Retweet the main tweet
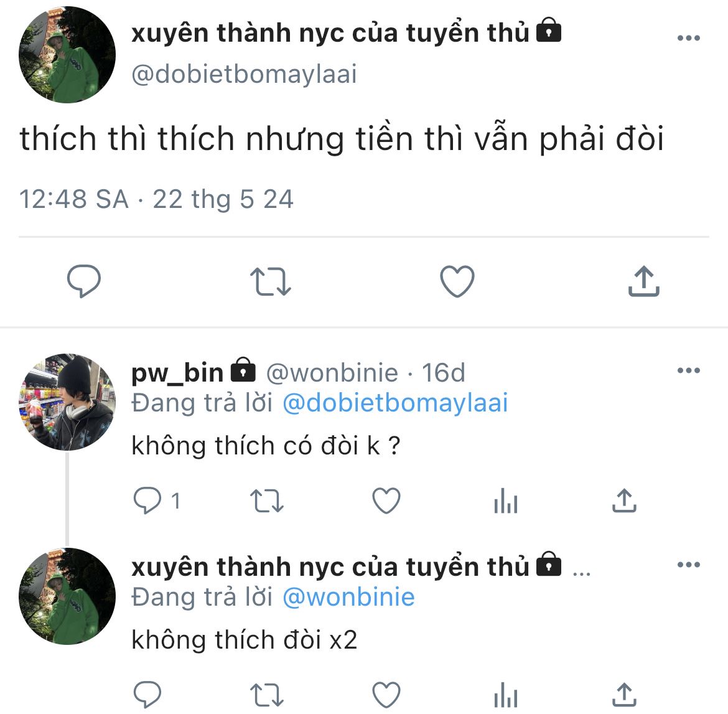 click(271, 281)
